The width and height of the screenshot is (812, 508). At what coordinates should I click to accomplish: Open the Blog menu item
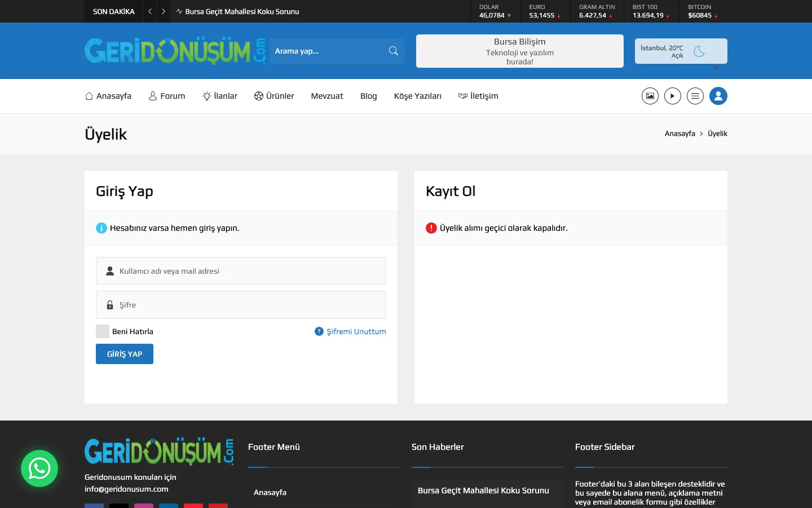pos(369,96)
